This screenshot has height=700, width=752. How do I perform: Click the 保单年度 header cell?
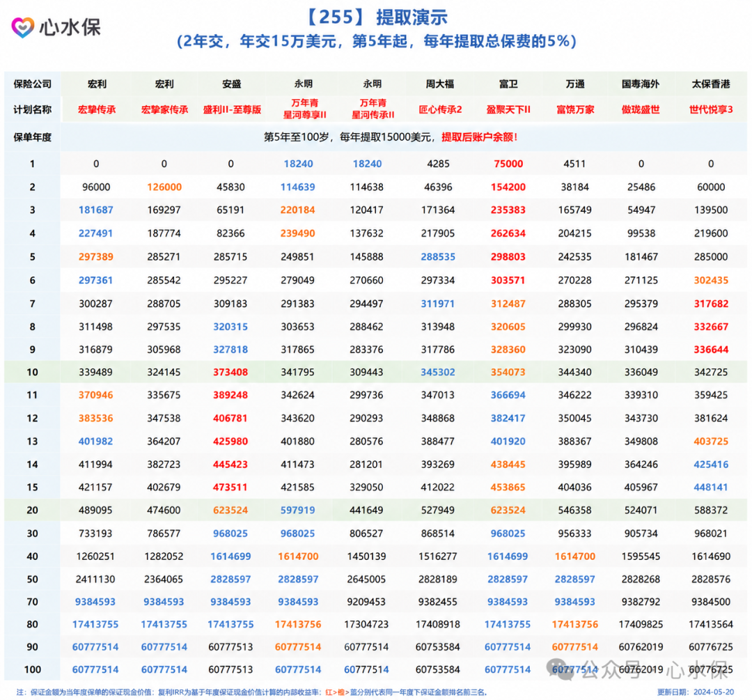[x=32, y=137]
